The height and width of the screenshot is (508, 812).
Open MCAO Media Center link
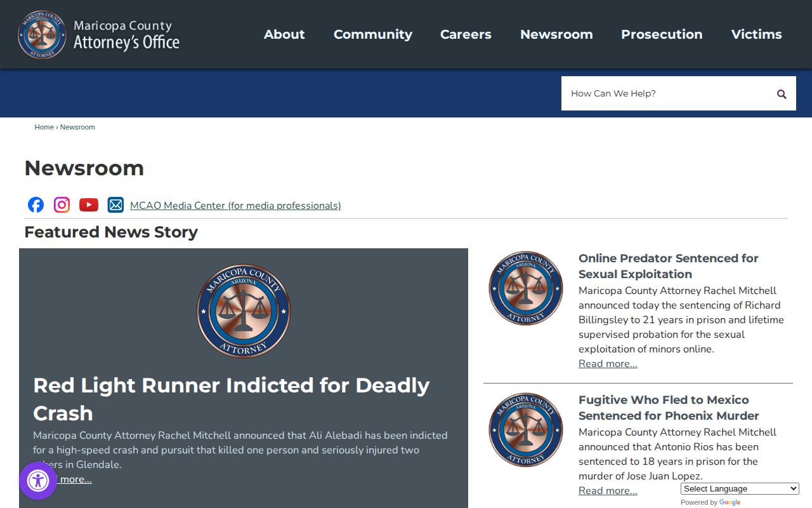coord(235,206)
